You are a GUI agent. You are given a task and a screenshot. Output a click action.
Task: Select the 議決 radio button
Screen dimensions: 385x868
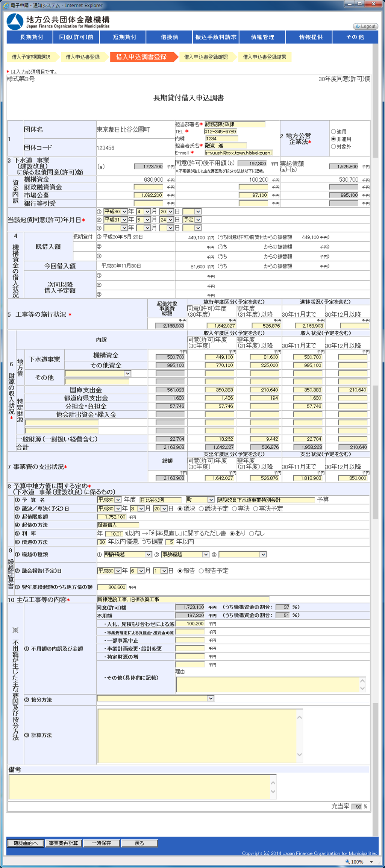click(180, 508)
